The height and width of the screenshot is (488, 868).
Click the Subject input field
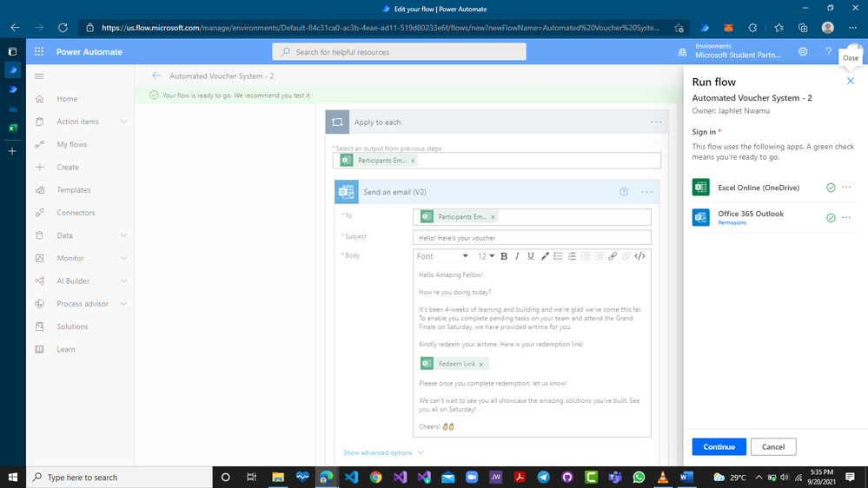[532, 237]
